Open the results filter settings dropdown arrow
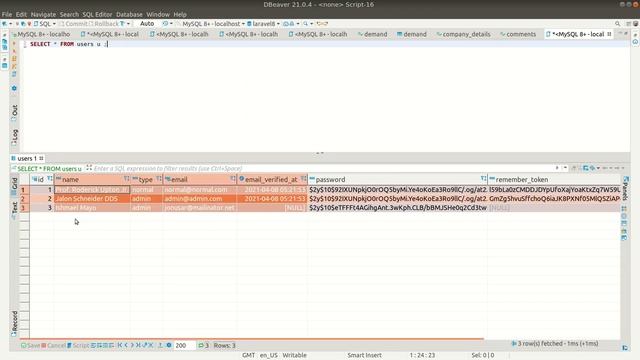Image resolution: width=640 pixels, height=360 pixels. click(x=598, y=168)
